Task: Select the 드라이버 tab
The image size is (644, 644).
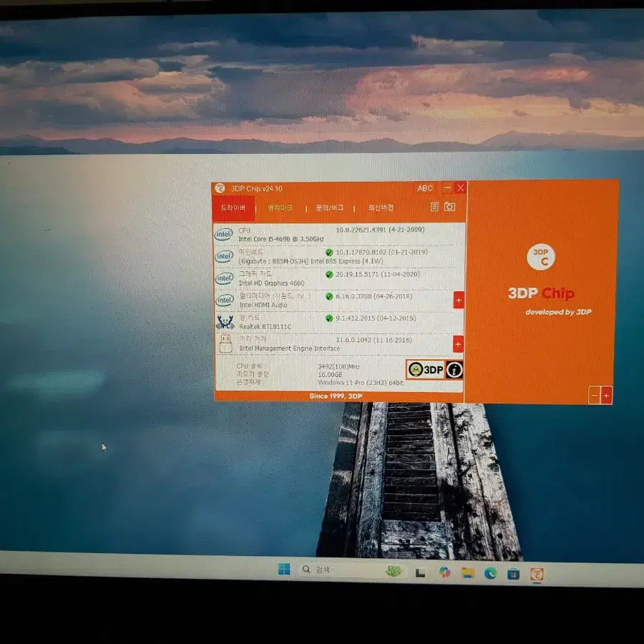Action: [x=233, y=208]
